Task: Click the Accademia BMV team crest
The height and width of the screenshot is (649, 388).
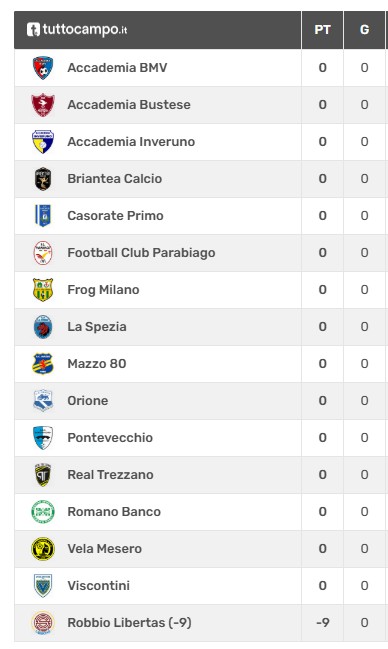Action: coord(43,68)
